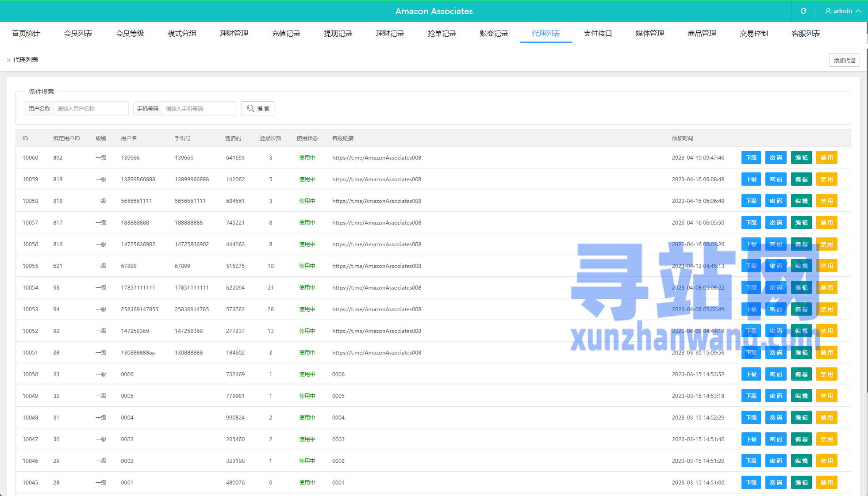
Task: Open the 模式分组 menu item
Action: 182,33
